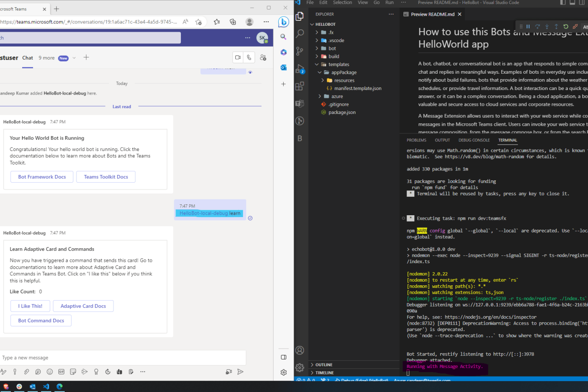Click the 'I Like This!' button
This screenshot has width=588, height=392.
coord(30,306)
